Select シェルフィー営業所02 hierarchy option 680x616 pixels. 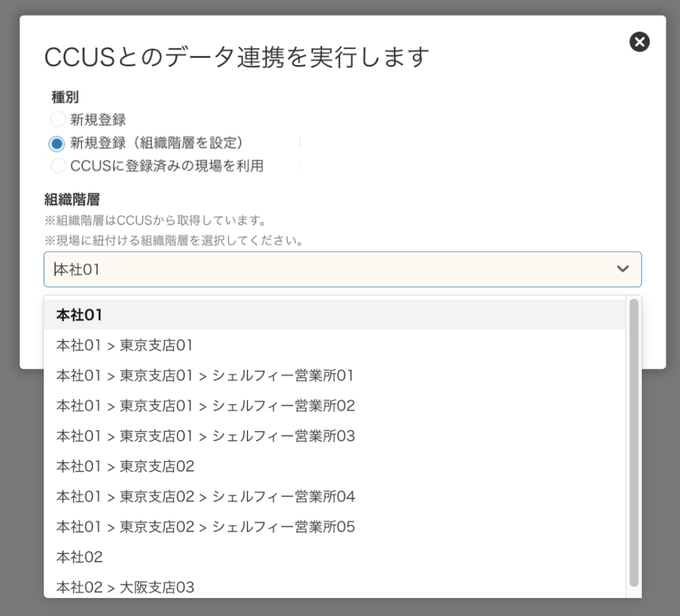(x=205, y=406)
